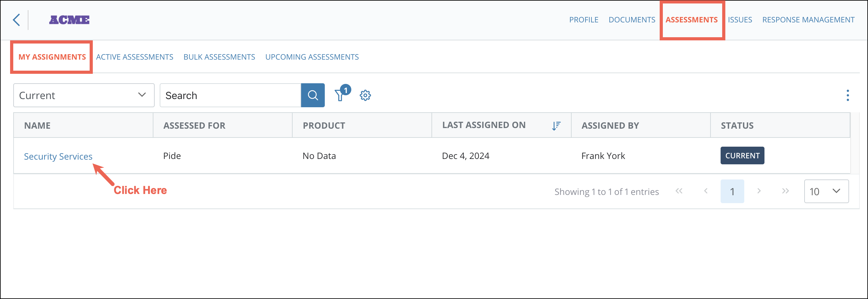Select the UPCOMING ASSESSMENTS tab
The width and height of the screenshot is (868, 299).
(312, 56)
